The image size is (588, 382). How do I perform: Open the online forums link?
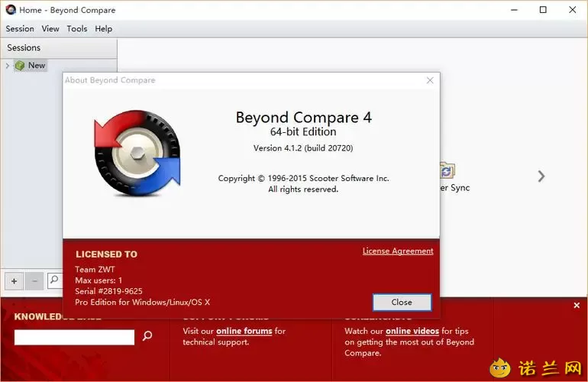point(244,331)
